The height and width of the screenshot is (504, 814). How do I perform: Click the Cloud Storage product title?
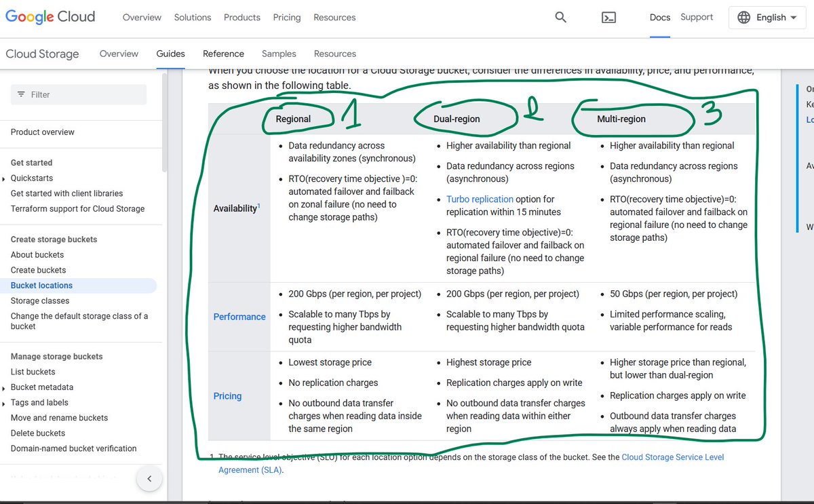pyautogui.click(x=42, y=54)
